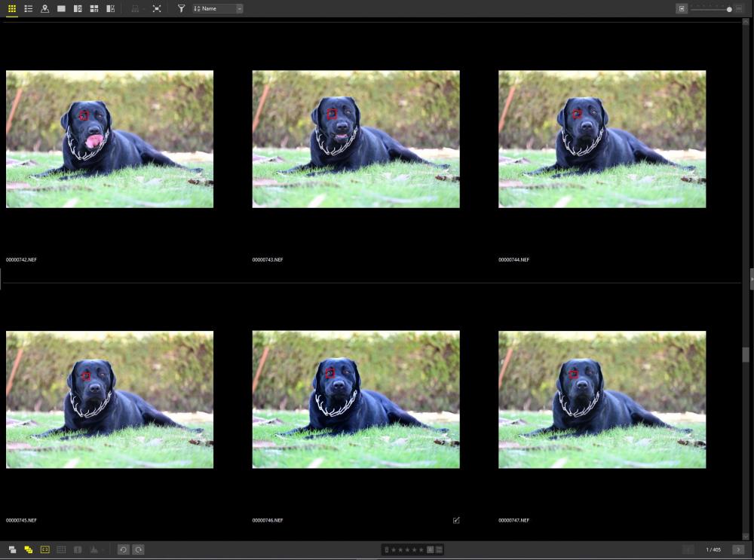754x560 pixels.
Task: Open the map view
Action: tap(44, 8)
